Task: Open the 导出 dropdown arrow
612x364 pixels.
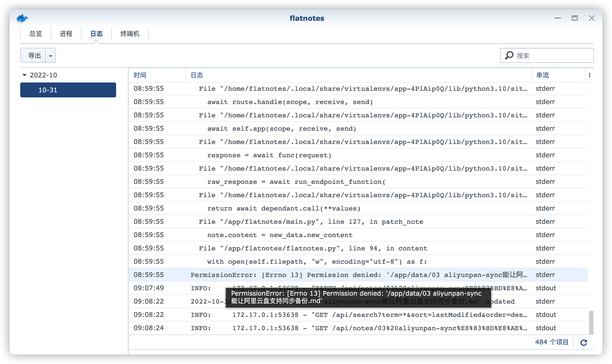Action: [x=51, y=56]
